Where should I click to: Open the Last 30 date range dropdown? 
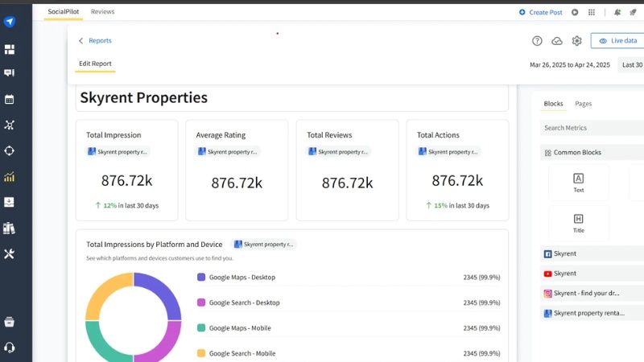[x=631, y=65]
